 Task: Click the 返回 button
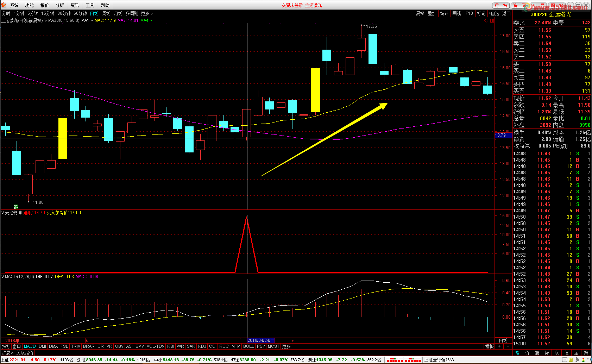click(506, 13)
